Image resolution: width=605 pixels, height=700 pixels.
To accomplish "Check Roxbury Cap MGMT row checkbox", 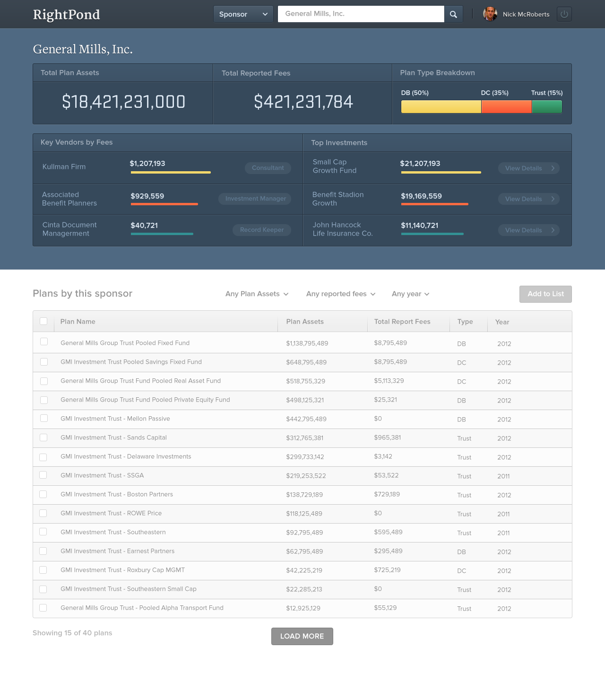I will pyautogui.click(x=43, y=570).
